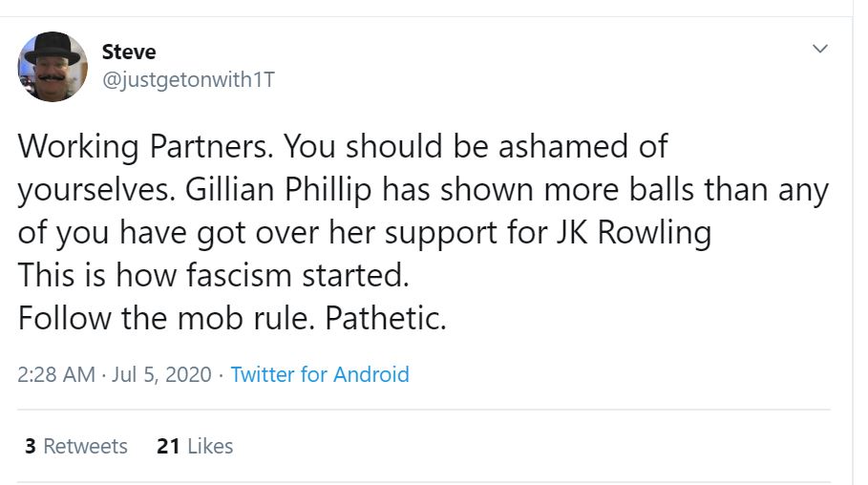Open the display name Steve
Viewport: 868px width, 485px height.
point(129,52)
